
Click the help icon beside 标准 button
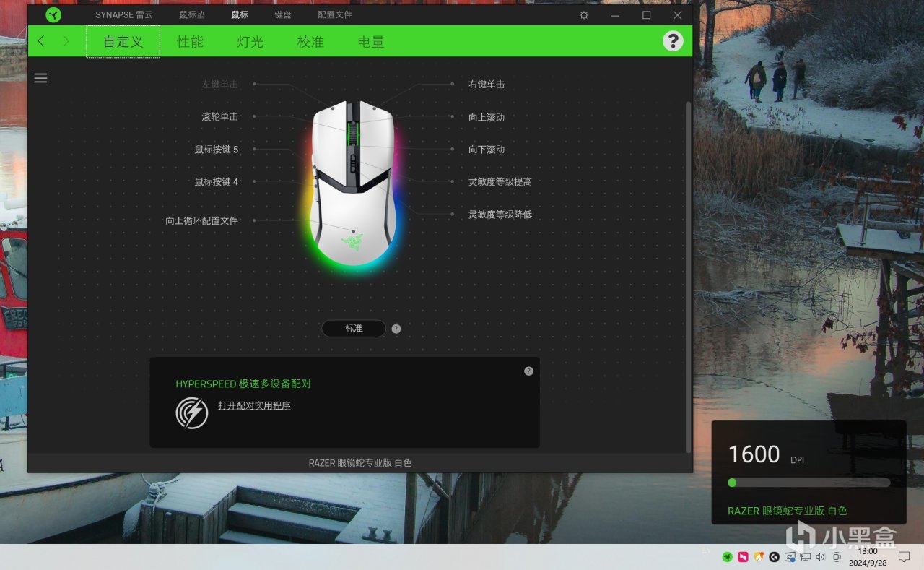(x=396, y=329)
